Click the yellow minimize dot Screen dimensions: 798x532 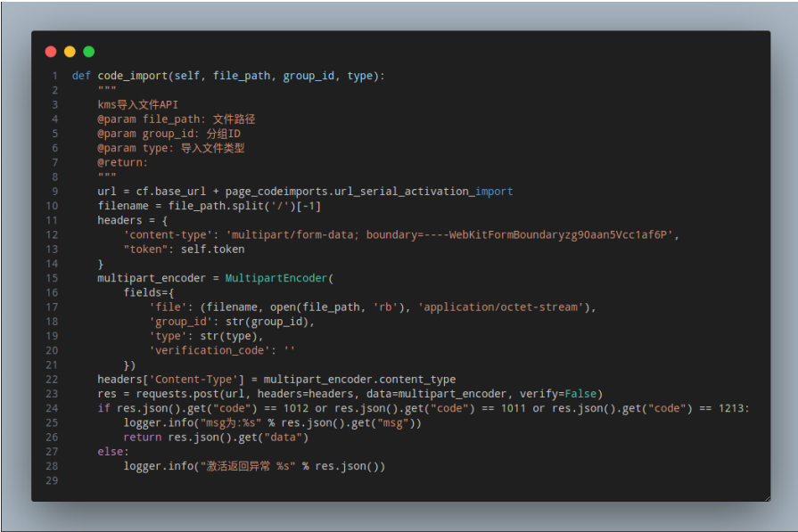(x=70, y=52)
